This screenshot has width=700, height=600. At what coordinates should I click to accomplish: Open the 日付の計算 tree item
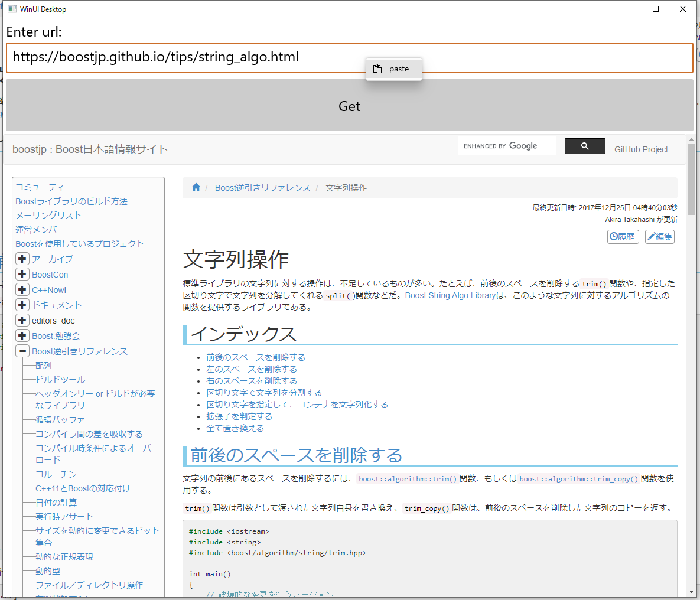[56, 503]
